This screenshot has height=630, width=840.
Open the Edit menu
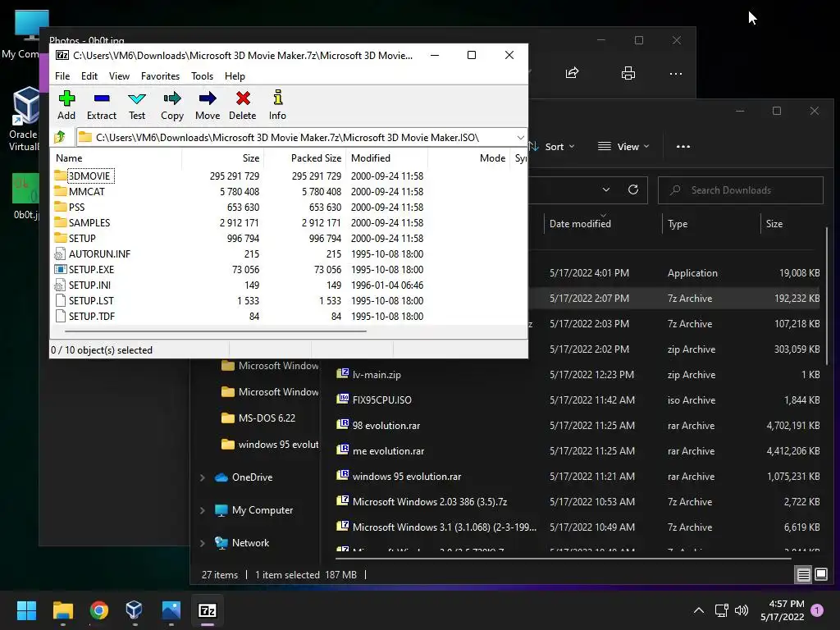pyautogui.click(x=89, y=76)
